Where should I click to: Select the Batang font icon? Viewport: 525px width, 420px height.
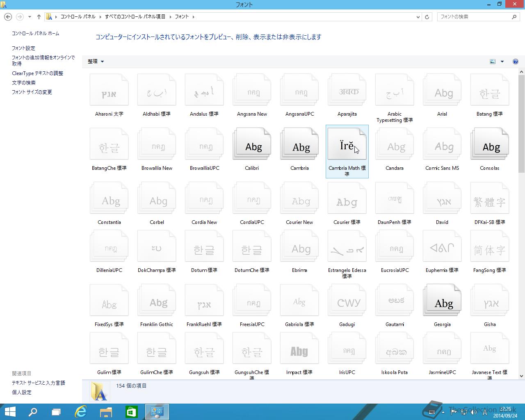click(490, 90)
